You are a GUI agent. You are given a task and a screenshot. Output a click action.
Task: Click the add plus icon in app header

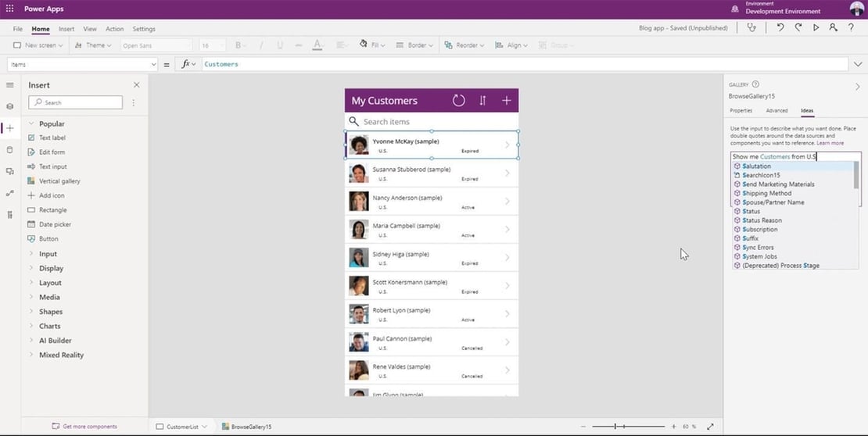click(506, 101)
